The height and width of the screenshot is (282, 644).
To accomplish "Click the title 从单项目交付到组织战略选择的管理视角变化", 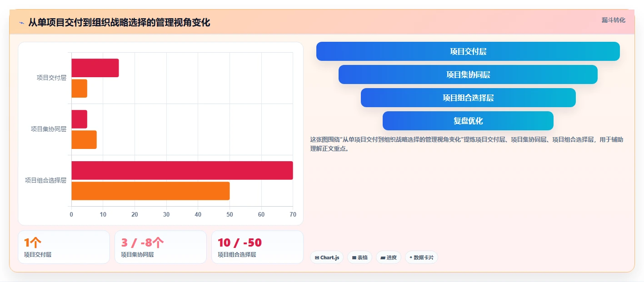I will pyautogui.click(x=119, y=23).
